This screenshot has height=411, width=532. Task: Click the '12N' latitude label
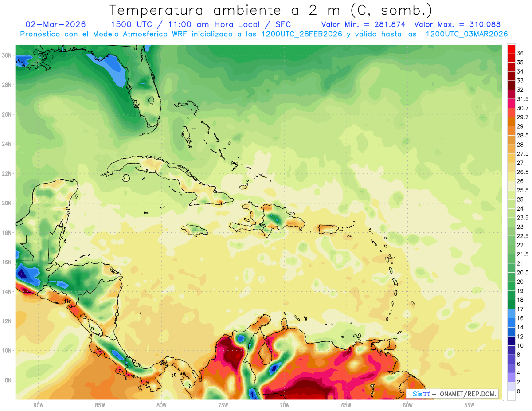(x=8, y=321)
